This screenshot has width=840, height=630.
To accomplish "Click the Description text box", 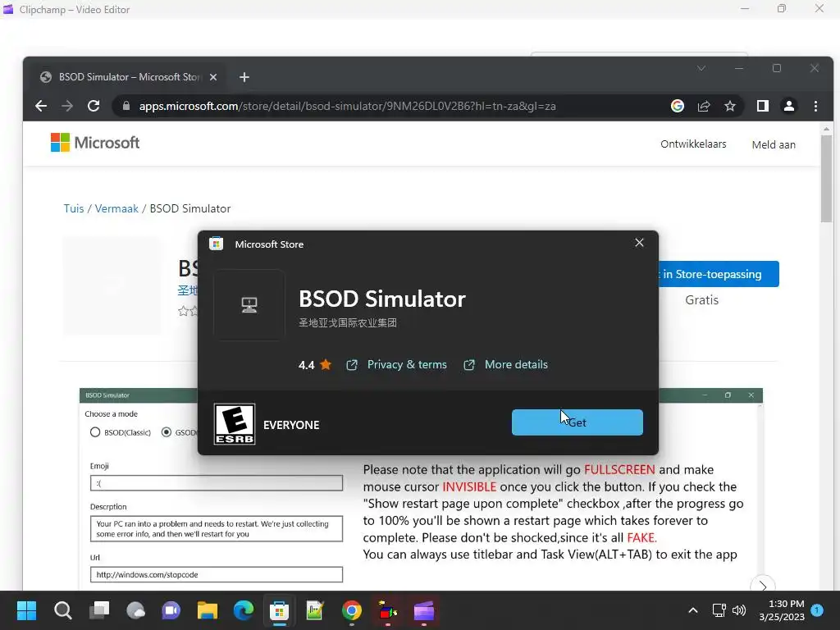I will coord(217,529).
